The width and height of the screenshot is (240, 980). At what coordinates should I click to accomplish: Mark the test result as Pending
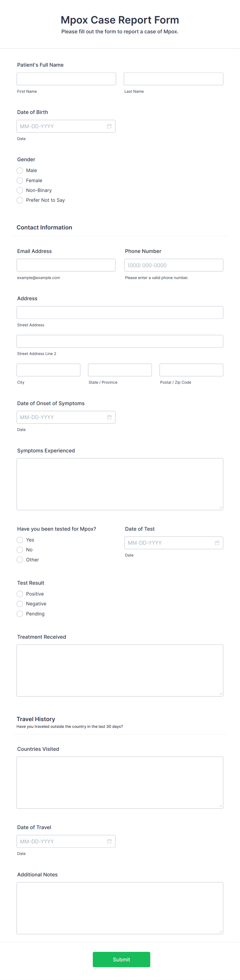click(x=19, y=614)
